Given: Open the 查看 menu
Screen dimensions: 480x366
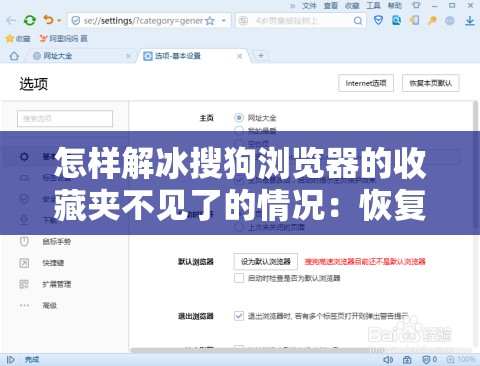Looking at the screenshot, I should click(330, 6).
